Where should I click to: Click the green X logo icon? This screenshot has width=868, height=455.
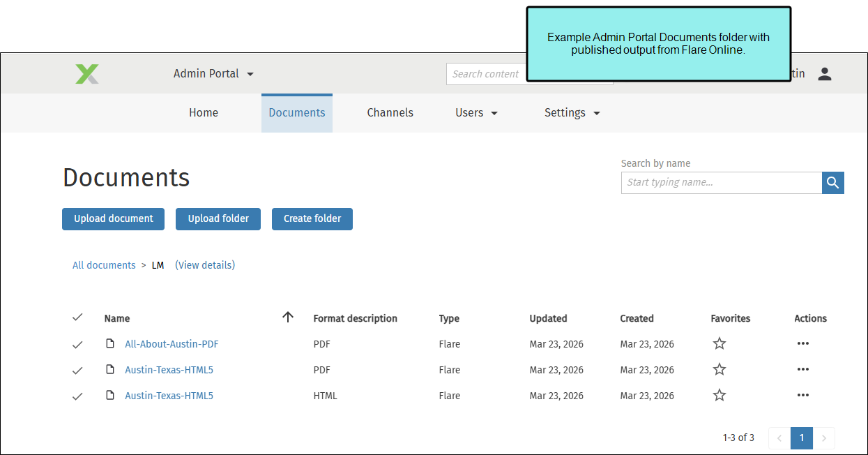point(87,74)
